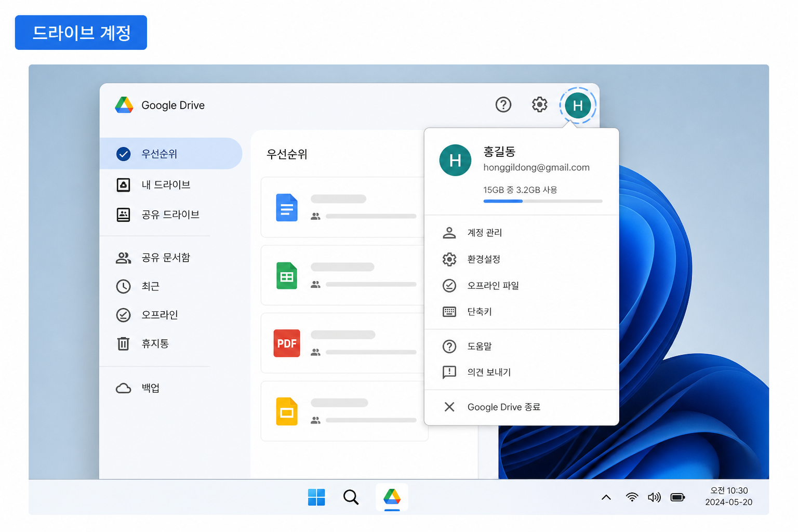Open the blue Docs file card

click(344, 207)
